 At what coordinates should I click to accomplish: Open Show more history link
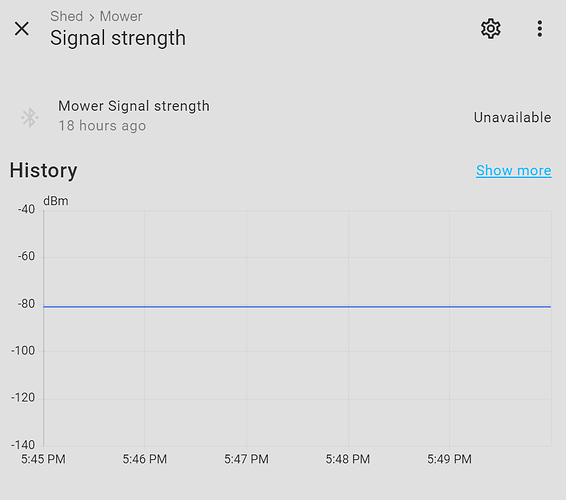pyautogui.click(x=513, y=170)
